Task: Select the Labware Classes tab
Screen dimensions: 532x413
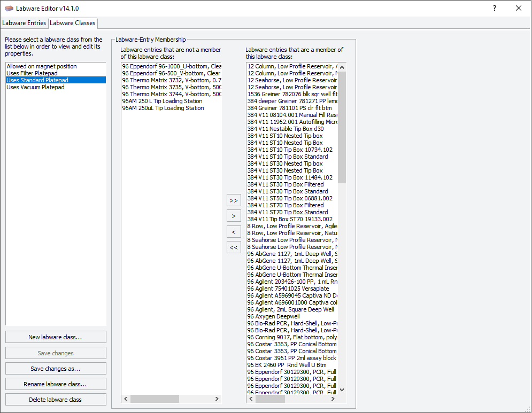Action: click(x=73, y=23)
